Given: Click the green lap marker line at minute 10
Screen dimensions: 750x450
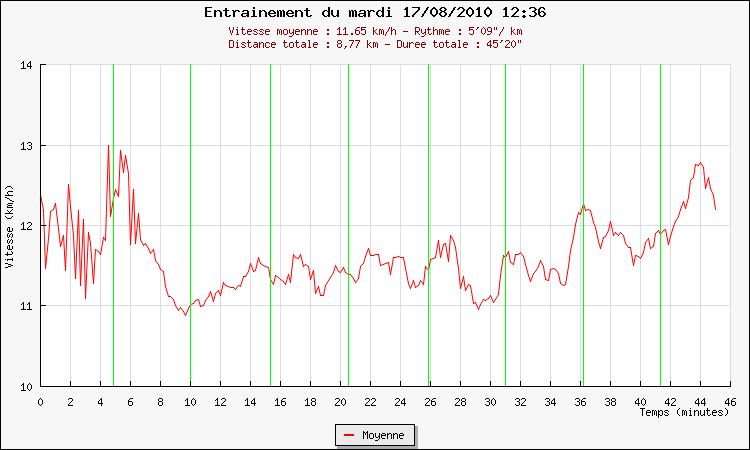Looking at the screenshot, I should pos(190,225).
